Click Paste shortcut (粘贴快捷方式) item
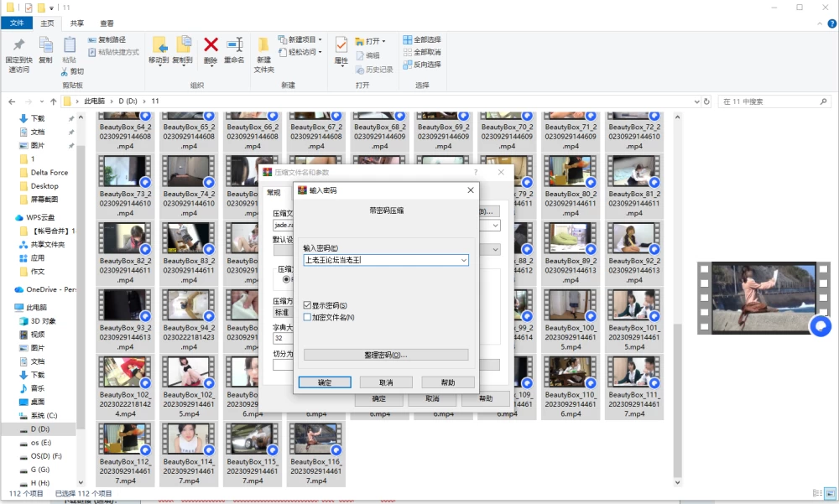Image resolution: width=839 pixels, height=504 pixels. 113,52
